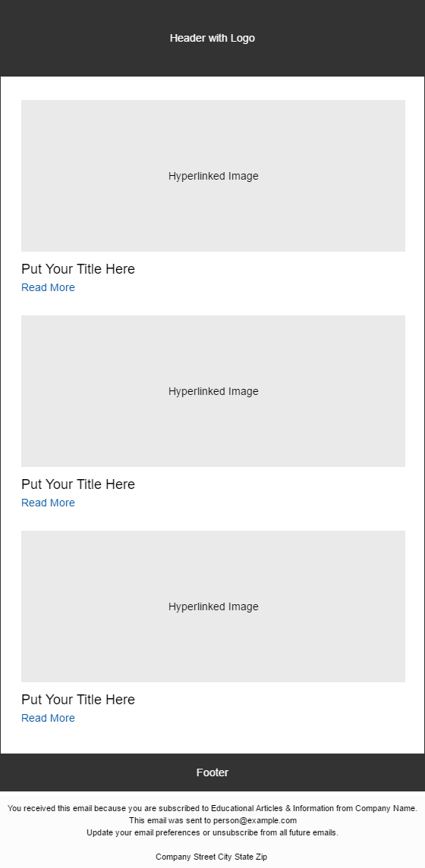This screenshot has width=425, height=868.
Task: Follow the third Read More link
Action: 49,718
